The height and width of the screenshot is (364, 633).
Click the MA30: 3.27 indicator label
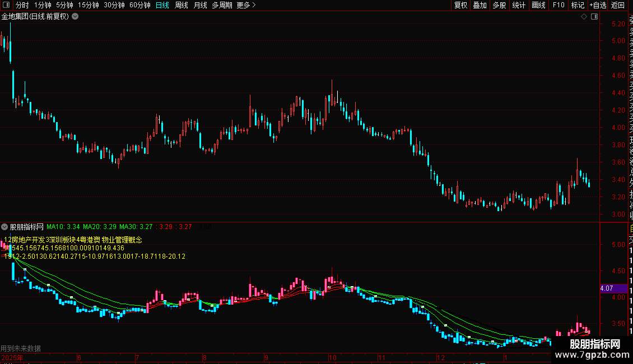pyautogui.click(x=136, y=227)
